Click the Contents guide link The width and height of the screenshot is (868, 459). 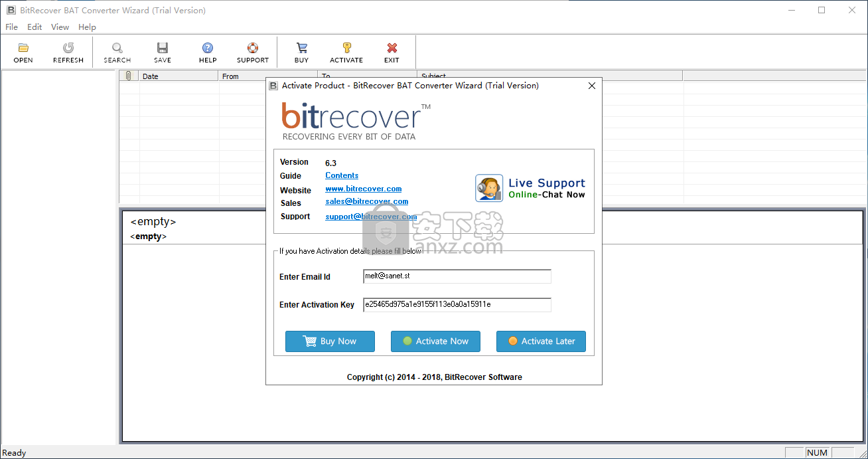click(342, 175)
